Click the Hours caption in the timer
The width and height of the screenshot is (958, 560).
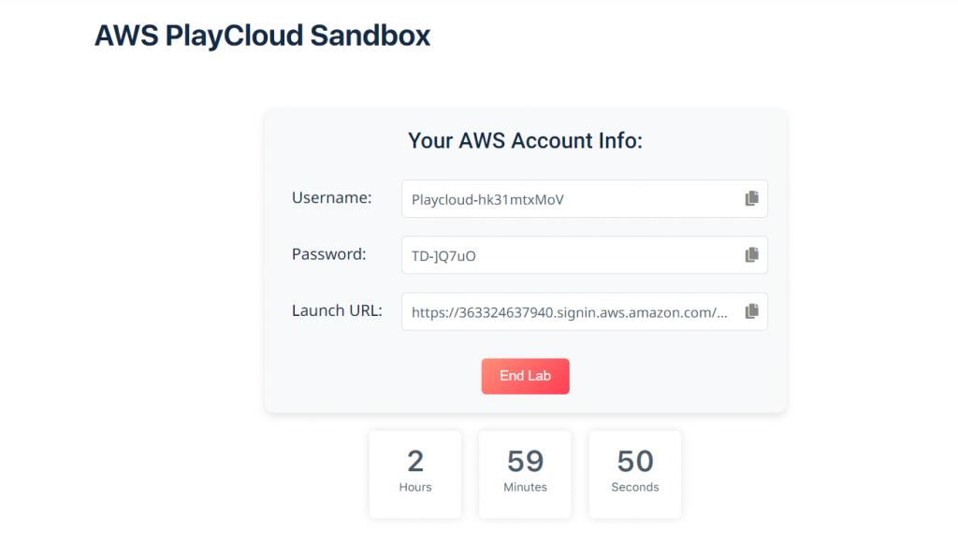(415, 487)
